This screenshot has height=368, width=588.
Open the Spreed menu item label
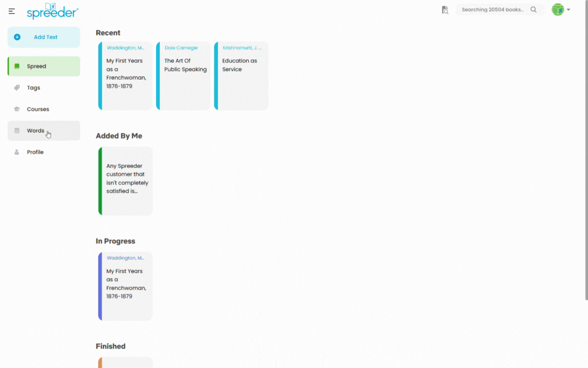[36, 66]
